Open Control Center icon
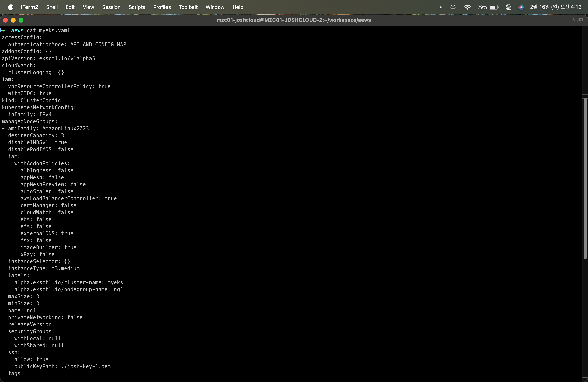 (508, 7)
